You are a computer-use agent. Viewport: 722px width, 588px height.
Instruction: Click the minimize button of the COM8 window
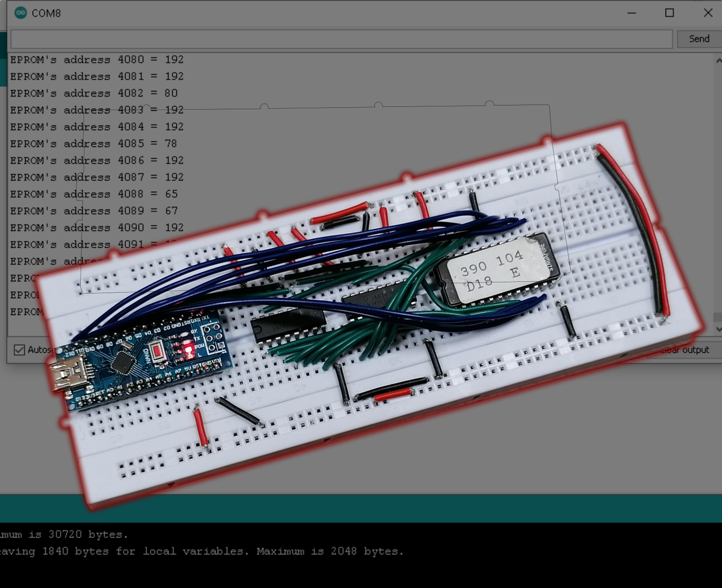(x=631, y=13)
